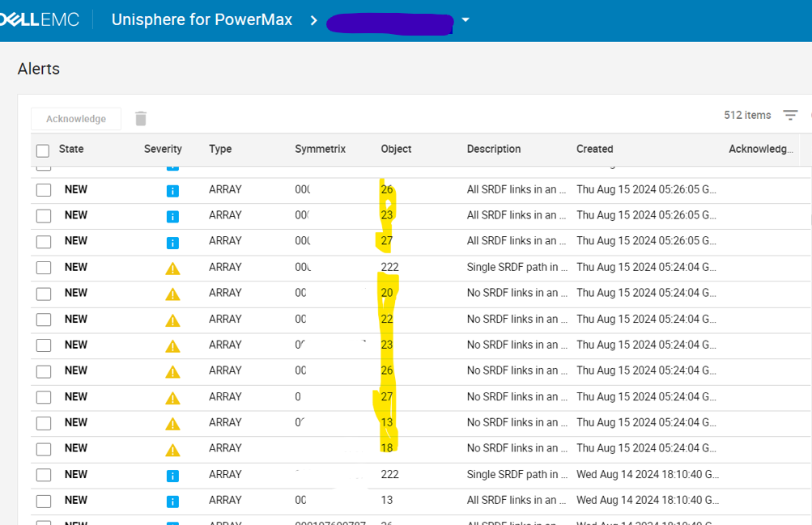This screenshot has width=812, height=525.
Task: Click warning triangle on the Single SRDF path alert
Action: (x=172, y=267)
